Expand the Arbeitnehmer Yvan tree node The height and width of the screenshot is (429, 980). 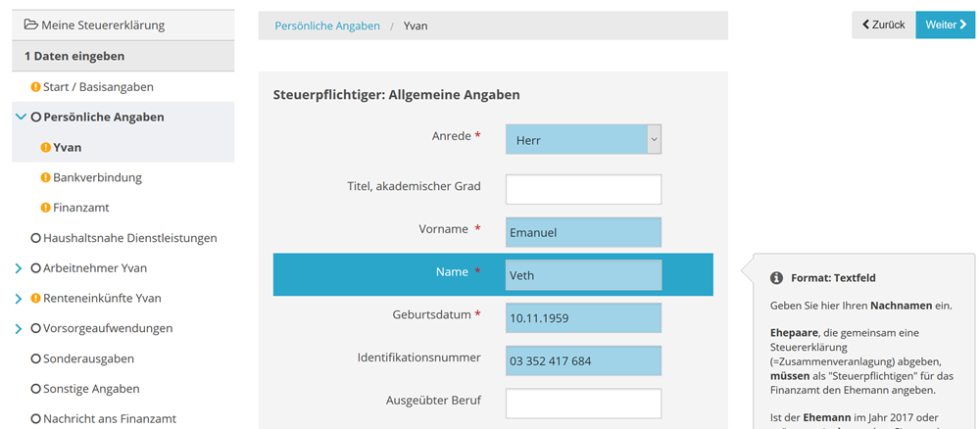pyautogui.click(x=20, y=268)
